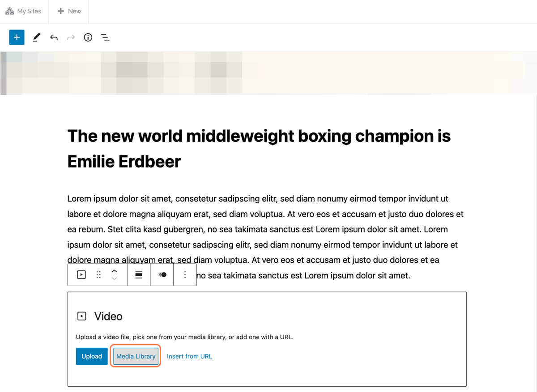Screen dimensions: 537x392
Task: Click the post title heading text
Action: click(x=259, y=148)
